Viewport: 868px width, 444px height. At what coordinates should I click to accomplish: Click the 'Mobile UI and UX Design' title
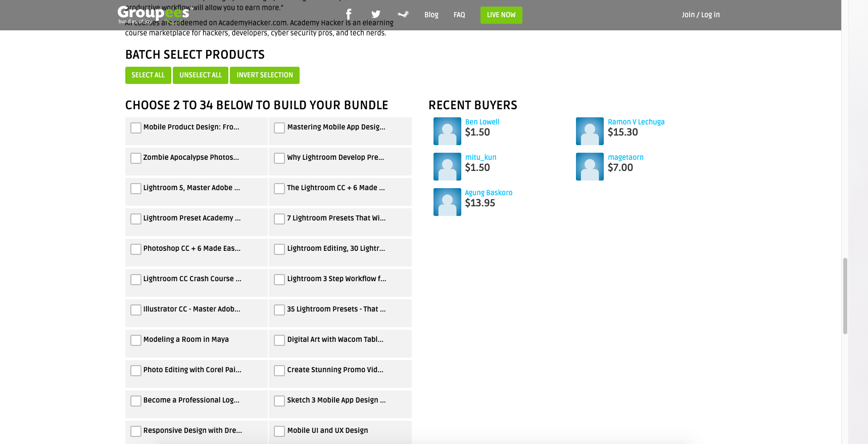pyautogui.click(x=327, y=430)
